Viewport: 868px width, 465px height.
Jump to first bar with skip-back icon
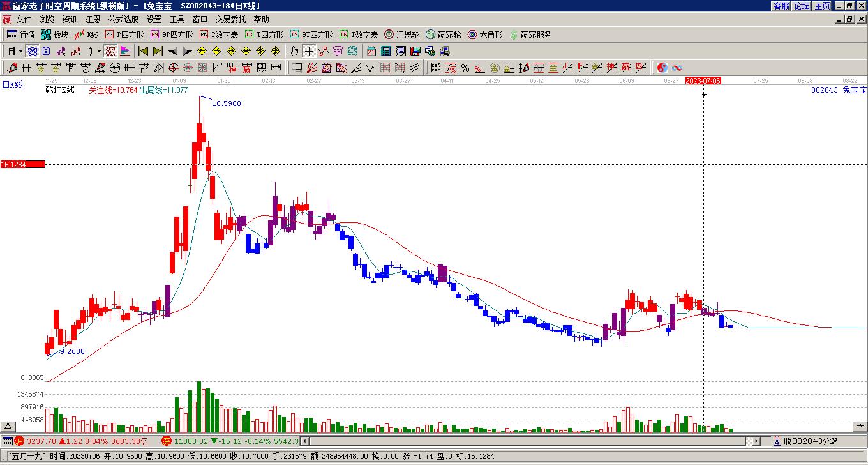point(143,51)
